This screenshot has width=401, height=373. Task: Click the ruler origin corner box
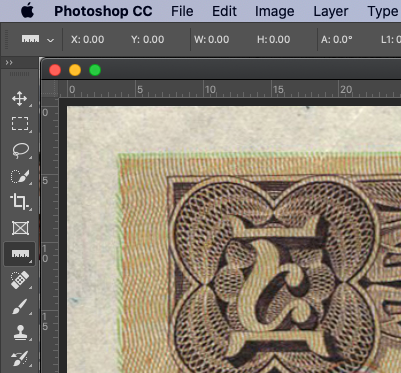click(50, 89)
